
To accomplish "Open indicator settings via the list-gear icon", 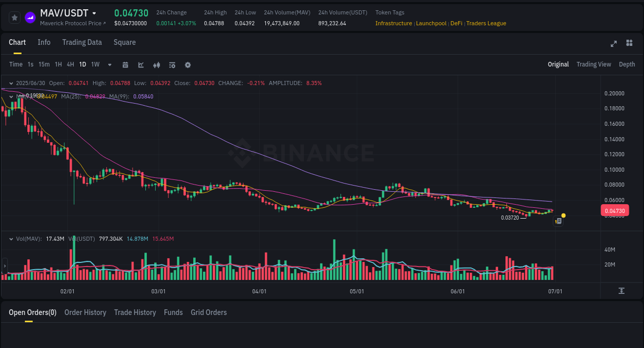I will [172, 64].
